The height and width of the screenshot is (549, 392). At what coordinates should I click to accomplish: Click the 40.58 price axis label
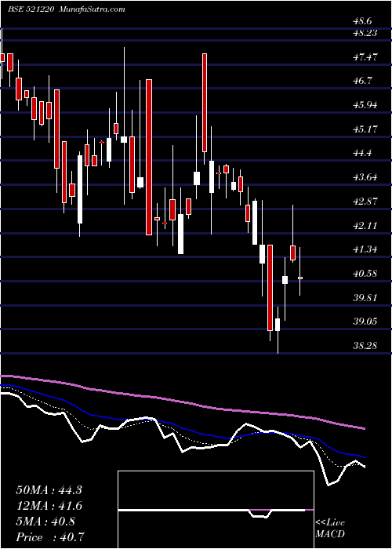coord(365,273)
